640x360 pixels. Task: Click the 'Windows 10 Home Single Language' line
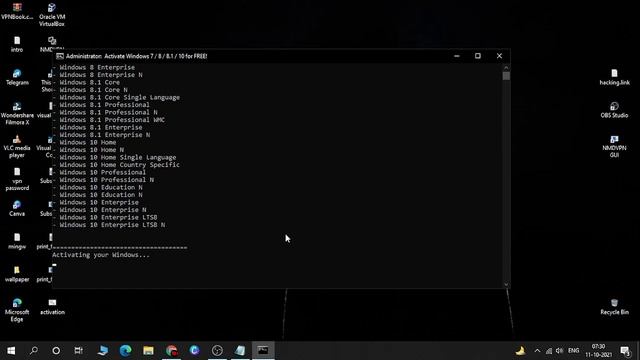tap(118, 157)
